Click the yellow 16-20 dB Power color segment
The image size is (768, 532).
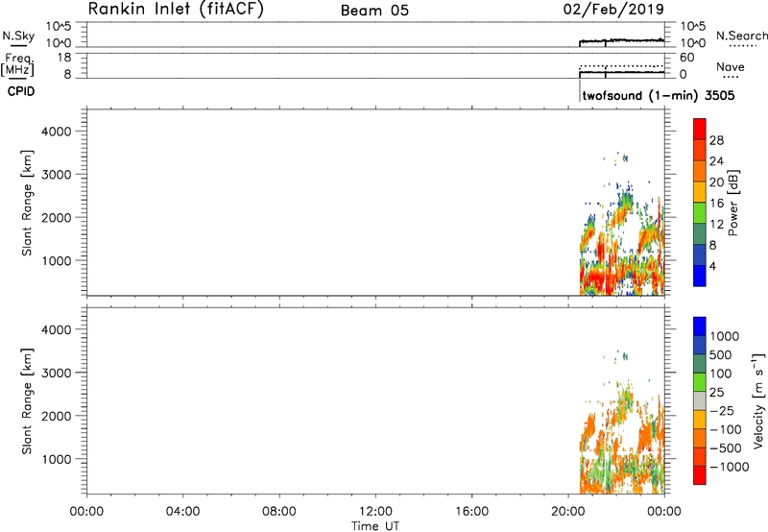699,192
